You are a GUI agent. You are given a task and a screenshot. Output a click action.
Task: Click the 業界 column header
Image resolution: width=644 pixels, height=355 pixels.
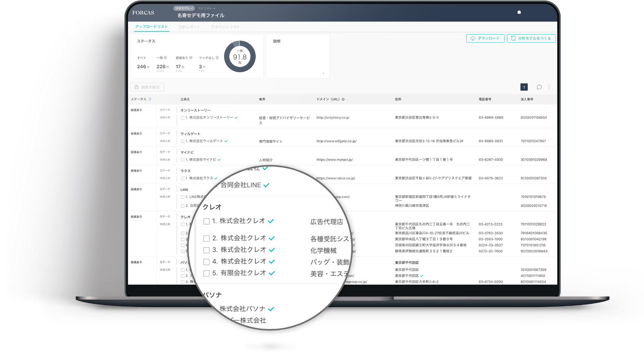coord(262,99)
